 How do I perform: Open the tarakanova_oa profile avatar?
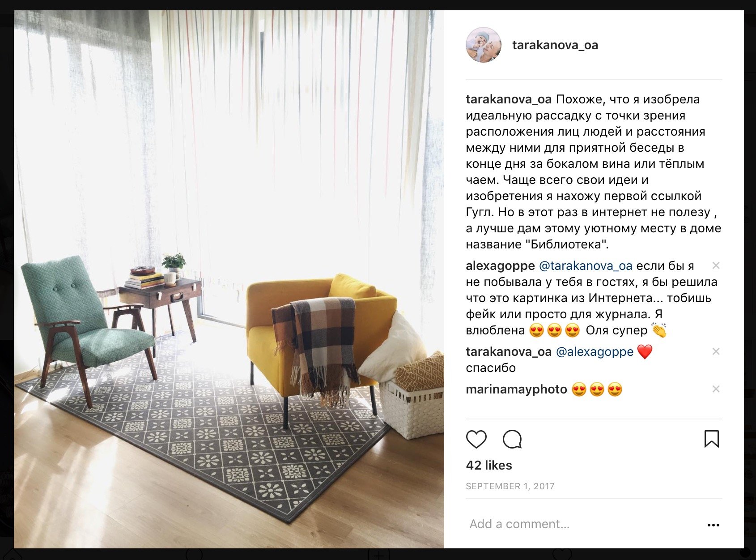click(x=483, y=45)
